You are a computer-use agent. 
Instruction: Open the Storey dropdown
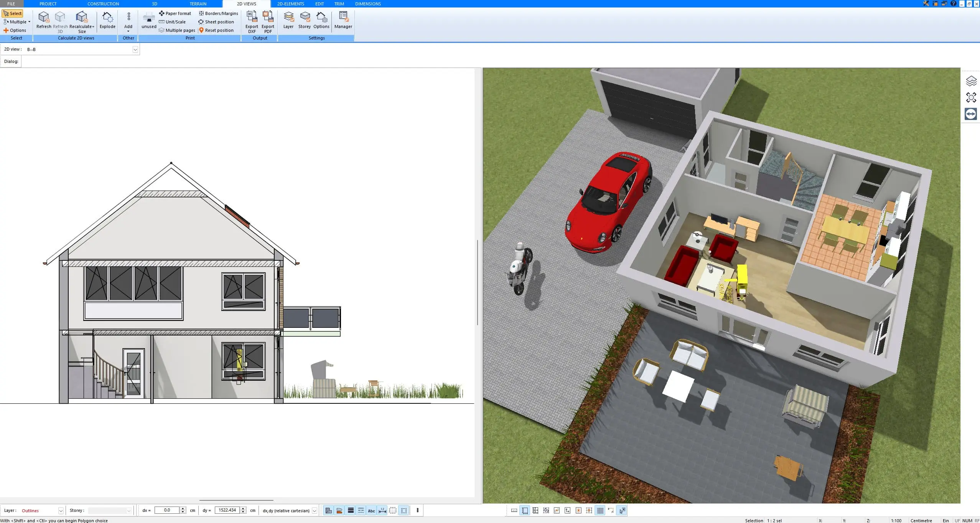coord(129,510)
